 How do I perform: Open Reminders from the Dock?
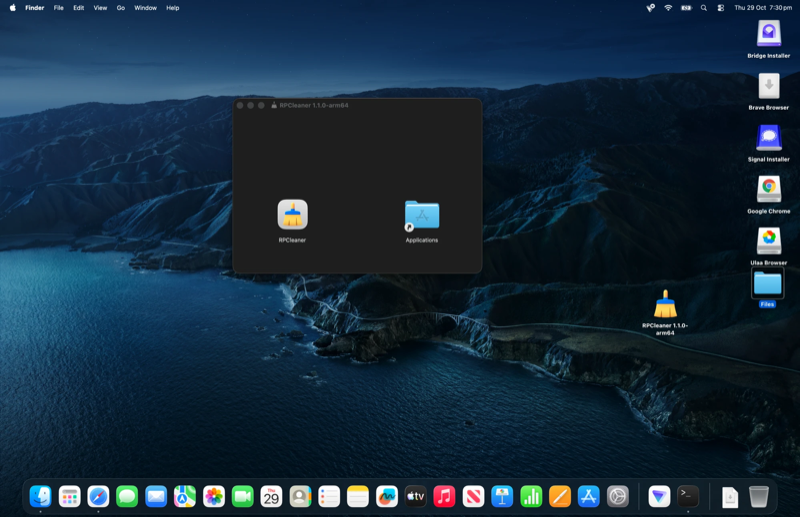tap(329, 496)
